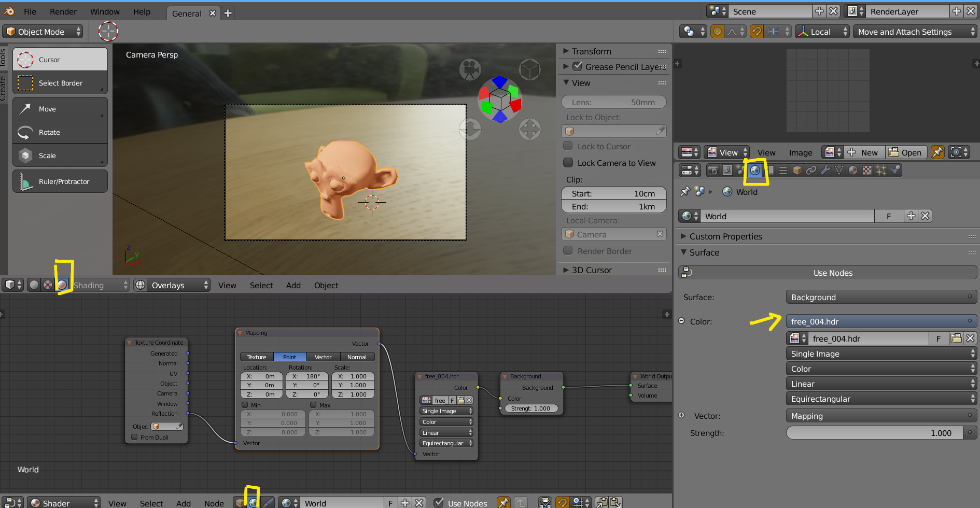Screen dimensions: 980x508
Task: Click the Strength slider in the World properties
Action: pos(874,433)
